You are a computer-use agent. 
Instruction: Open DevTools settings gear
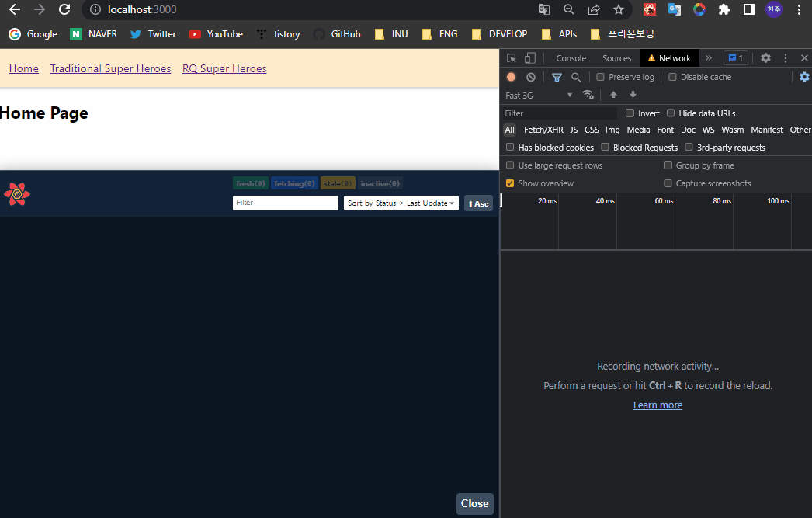coord(765,58)
